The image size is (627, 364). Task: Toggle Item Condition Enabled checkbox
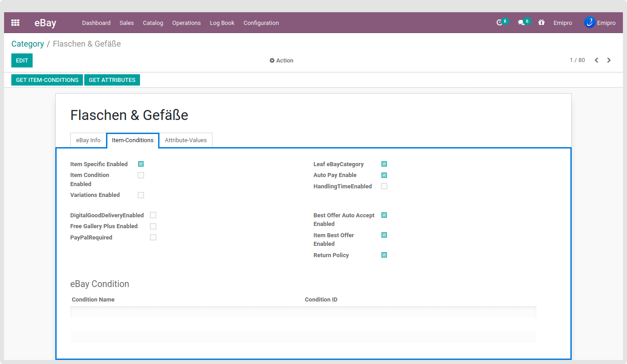[x=141, y=175]
